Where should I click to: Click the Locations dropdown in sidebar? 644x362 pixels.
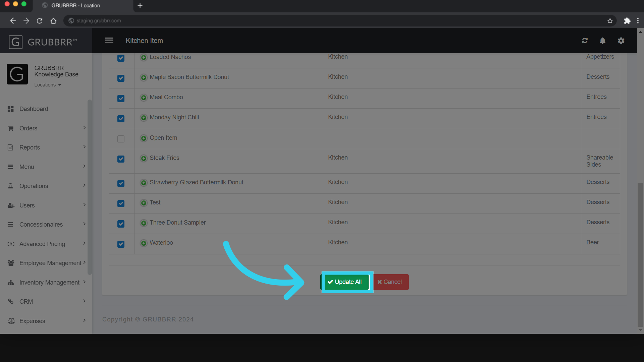pos(48,84)
